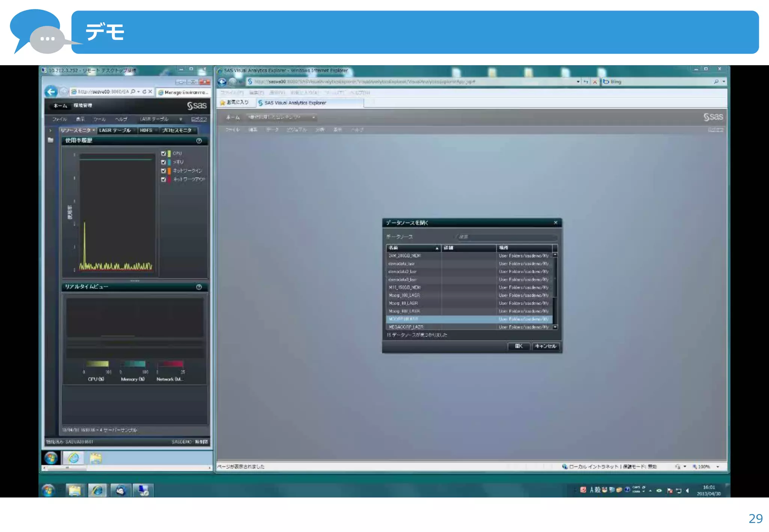The image size is (769, 532).
Task: Click Internet Explorer icon on bottom taskbar
Action: pos(97,490)
